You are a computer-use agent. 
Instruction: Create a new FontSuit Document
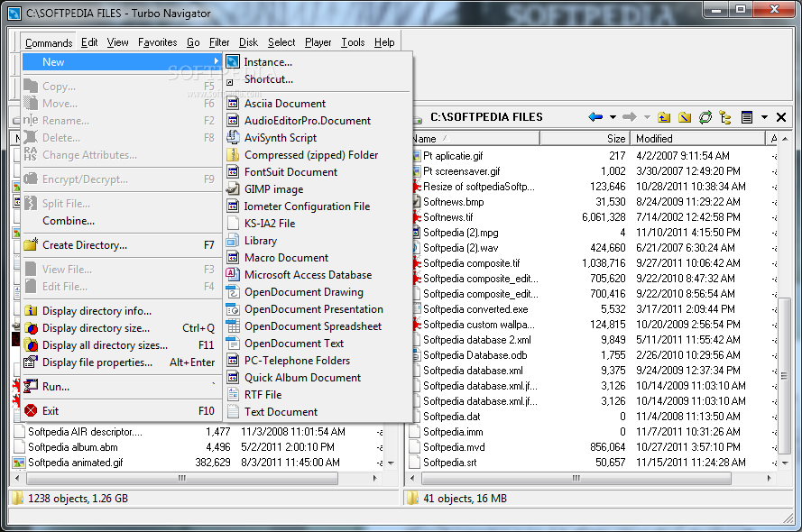(318, 171)
